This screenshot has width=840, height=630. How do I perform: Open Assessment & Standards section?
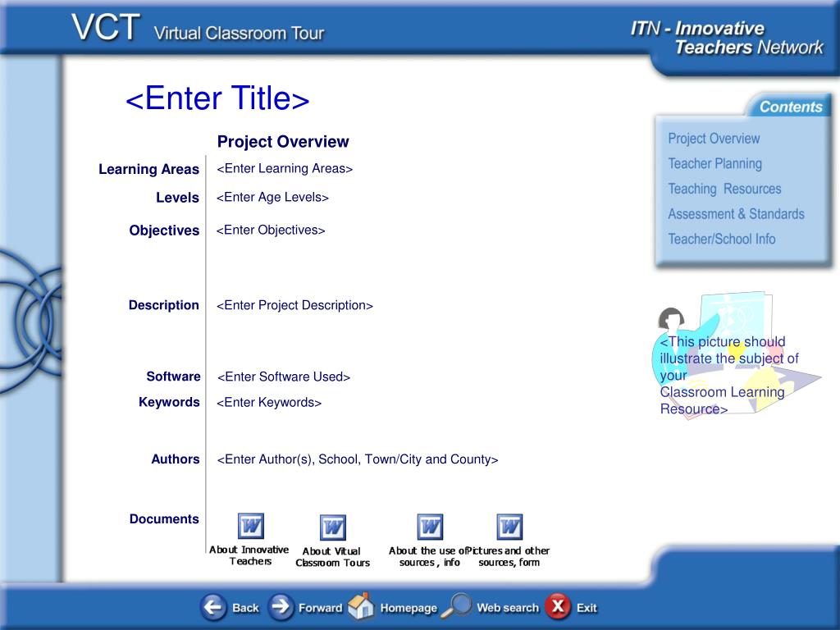(736, 214)
